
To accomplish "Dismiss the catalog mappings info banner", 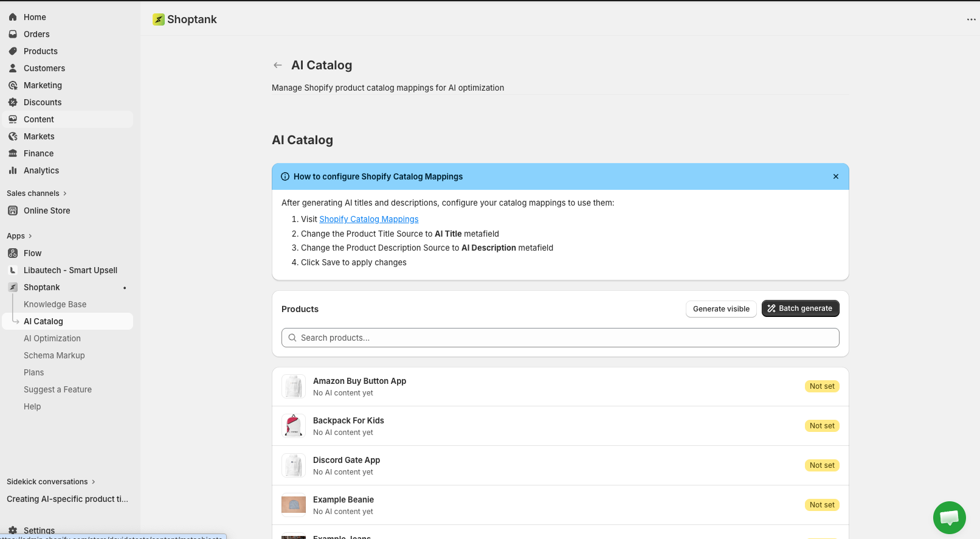I will 836,176.
